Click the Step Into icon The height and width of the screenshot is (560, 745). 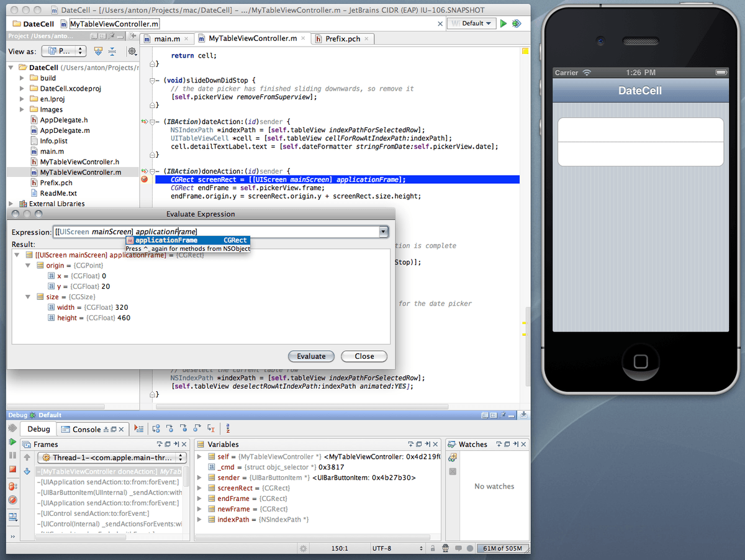pyautogui.click(x=169, y=428)
